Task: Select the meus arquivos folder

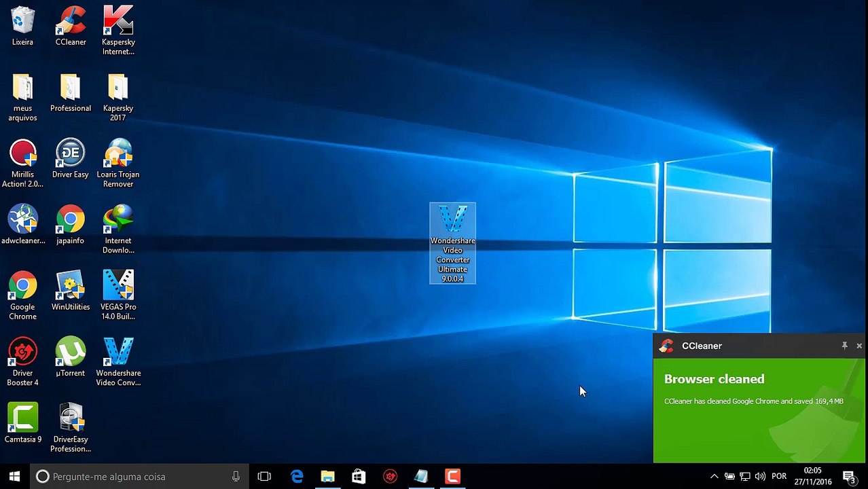Action: [22, 97]
